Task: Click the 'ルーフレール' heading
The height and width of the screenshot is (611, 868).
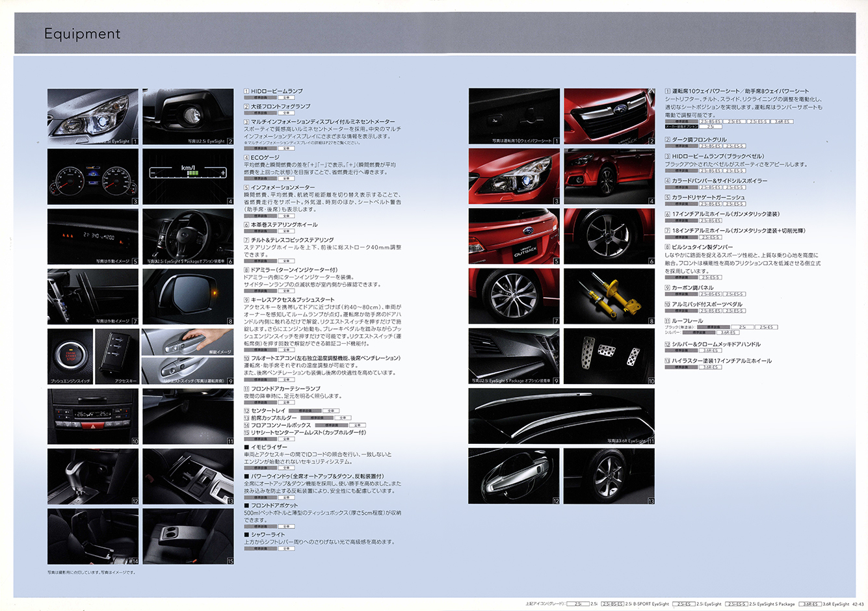Action: click(x=687, y=321)
